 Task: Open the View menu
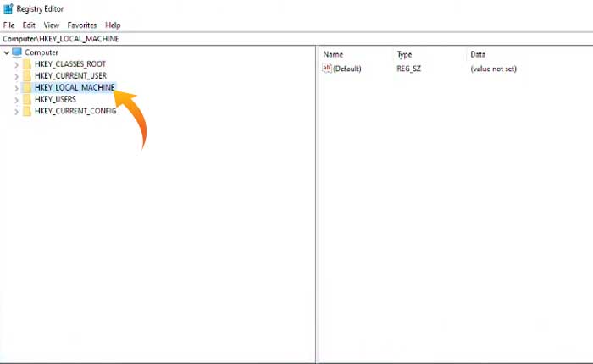pyautogui.click(x=52, y=25)
